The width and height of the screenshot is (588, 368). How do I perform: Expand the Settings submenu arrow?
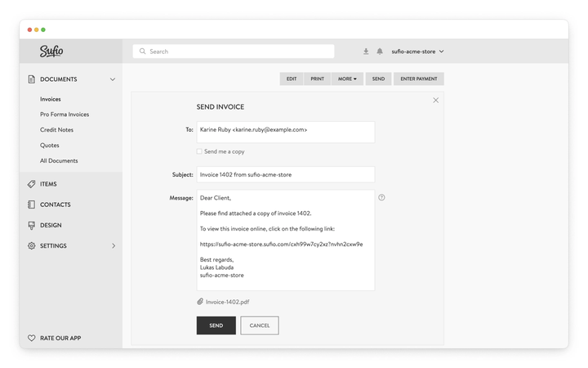(x=114, y=245)
